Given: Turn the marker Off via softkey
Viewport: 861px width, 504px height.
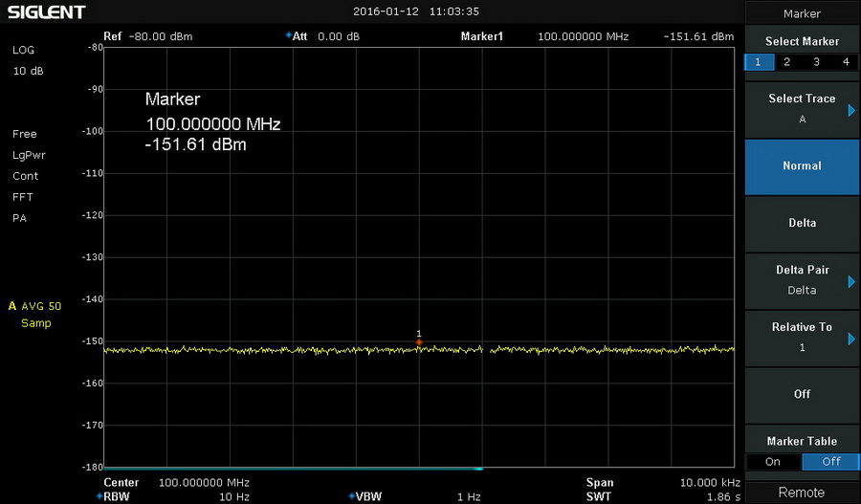Looking at the screenshot, I should (x=802, y=394).
